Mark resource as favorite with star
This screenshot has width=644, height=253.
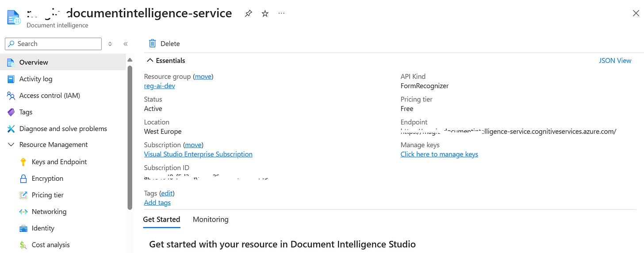click(265, 14)
